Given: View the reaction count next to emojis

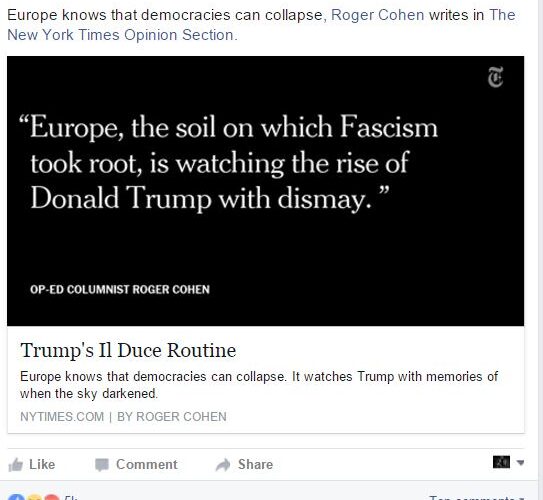Looking at the screenshot, I should point(70,498).
